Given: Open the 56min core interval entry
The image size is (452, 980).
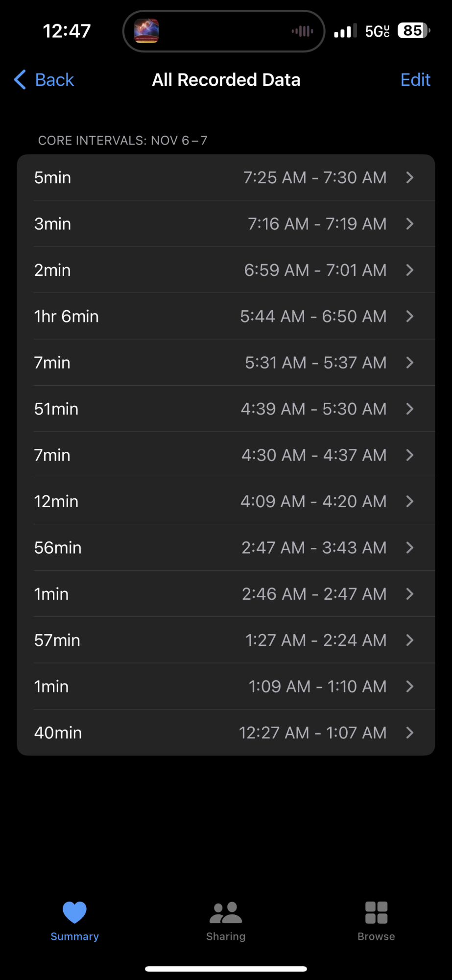Looking at the screenshot, I should (x=225, y=548).
